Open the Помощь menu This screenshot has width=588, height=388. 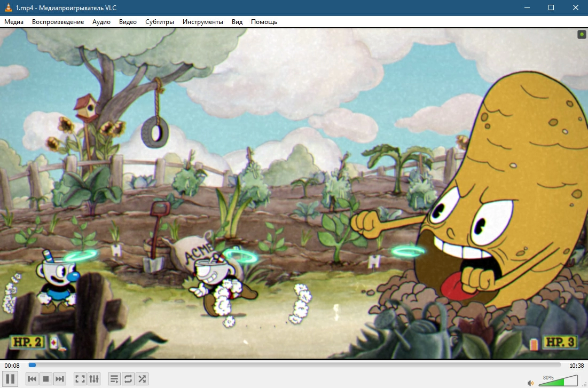pyautogui.click(x=264, y=22)
